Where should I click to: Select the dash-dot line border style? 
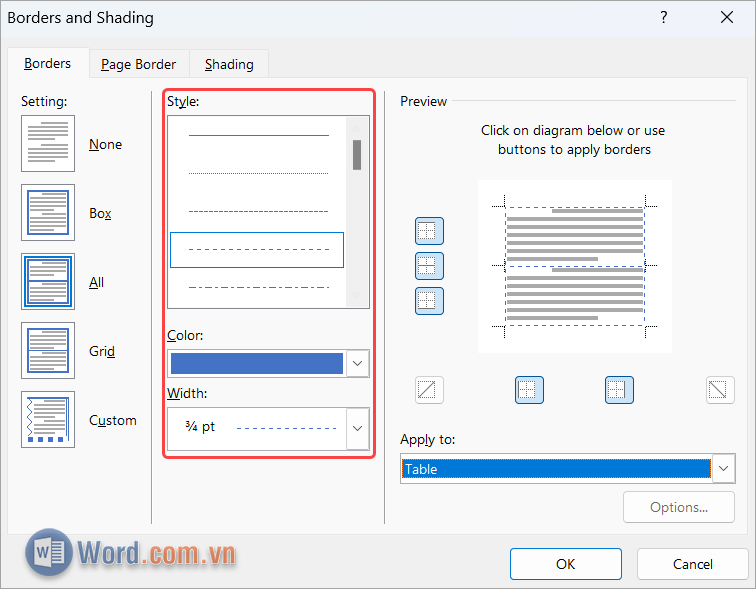(258, 287)
